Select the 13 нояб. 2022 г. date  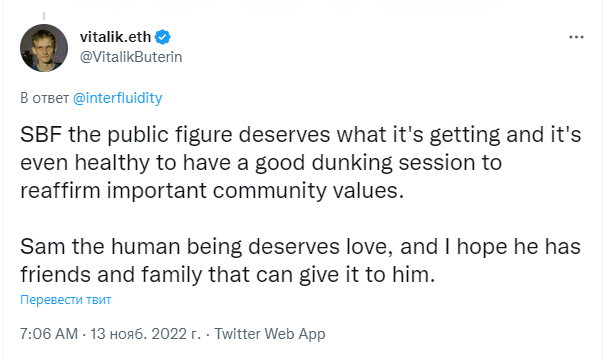146,334
